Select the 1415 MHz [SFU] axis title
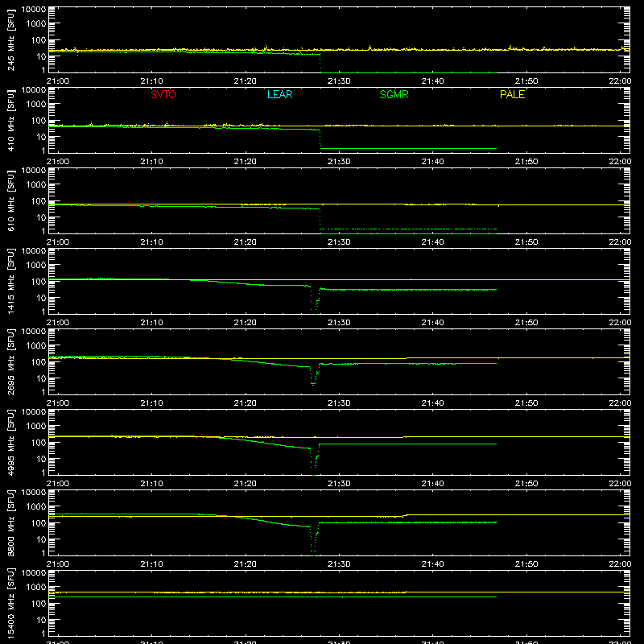 point(11,281)
